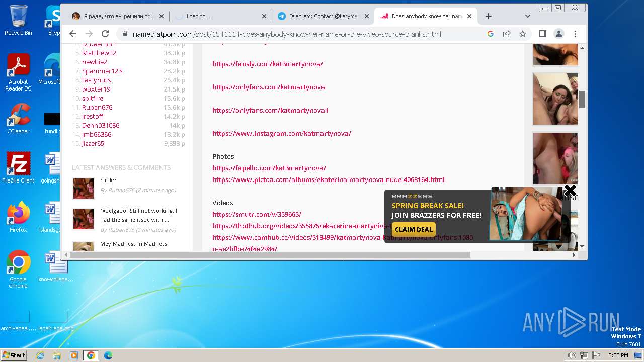
Task: Open user Matthew22 profile link
Action: (99, 53)
